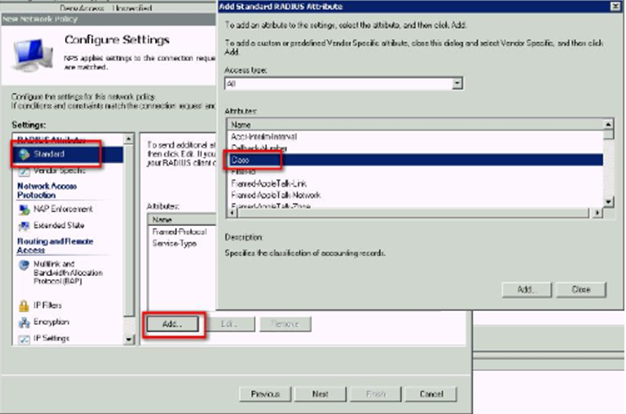Close the Add Standard RADIUS Attribute dialog
The image size is (626, 414).
coord(616,6)
